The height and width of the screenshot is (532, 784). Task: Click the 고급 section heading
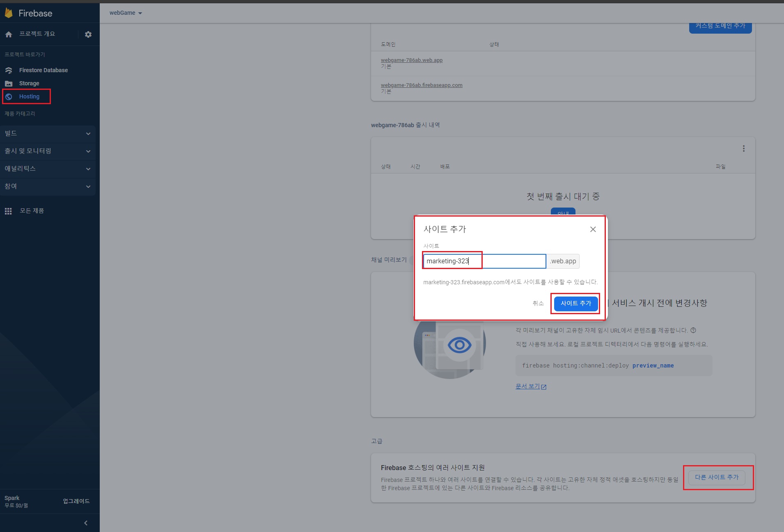click(x=376, y=441)
